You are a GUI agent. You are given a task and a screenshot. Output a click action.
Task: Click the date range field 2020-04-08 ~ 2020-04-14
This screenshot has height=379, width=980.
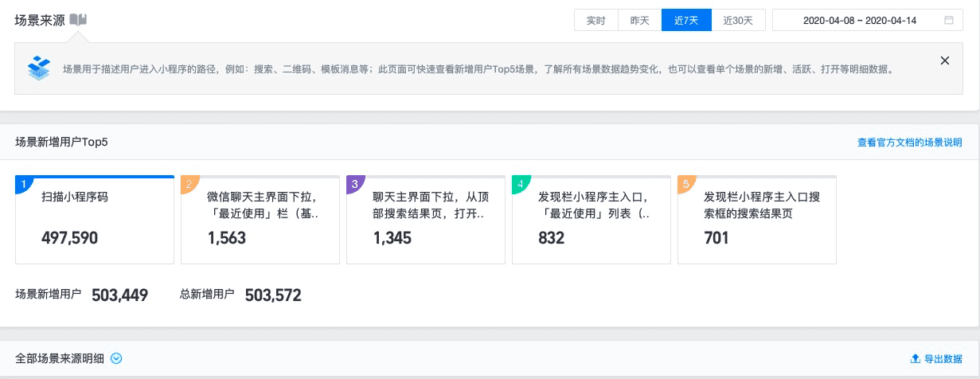(x=867, y=21)
